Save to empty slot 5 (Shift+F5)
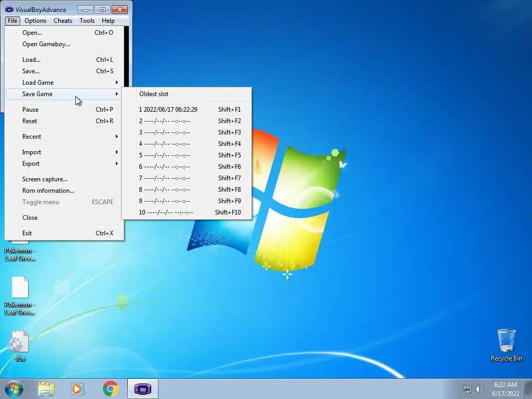532x399 pixels. point(187,155)
